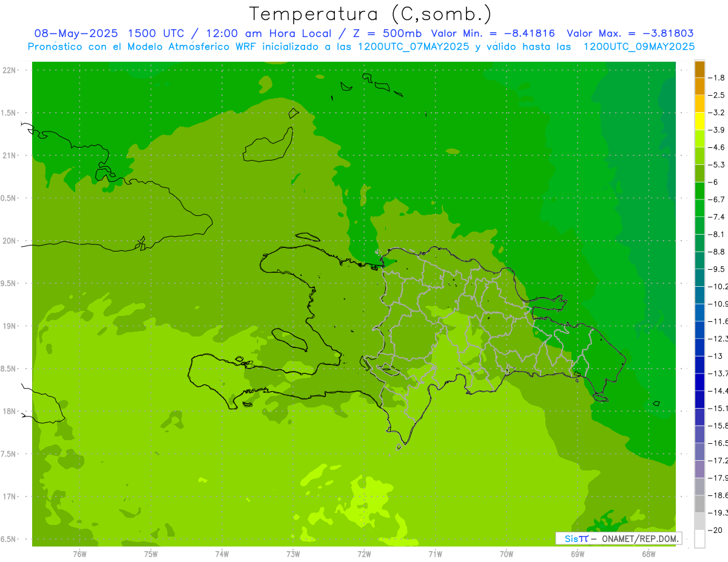Click the "75W" longitude label
Image resolution: width=728 pixels, height=562 pixels.
150,554
